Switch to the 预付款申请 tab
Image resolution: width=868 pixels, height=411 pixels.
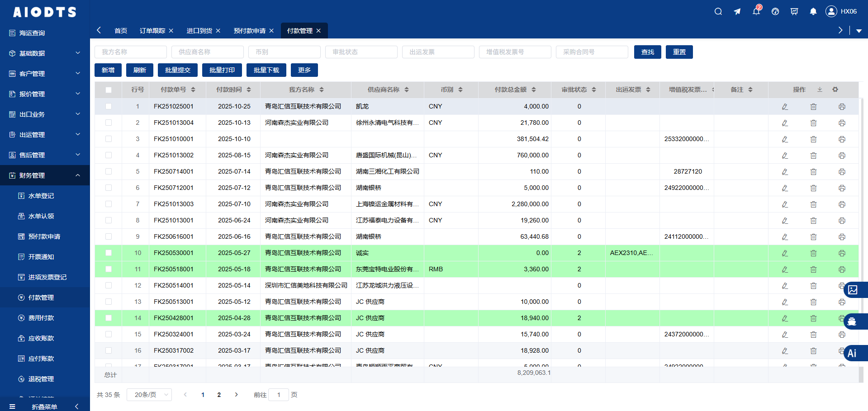pyautogui.click(x=249, y=31)
